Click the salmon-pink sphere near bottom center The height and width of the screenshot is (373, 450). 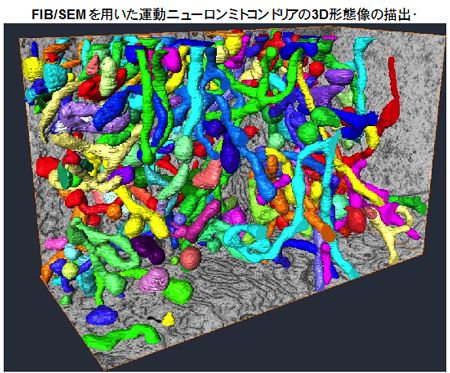tap(190, 258)
